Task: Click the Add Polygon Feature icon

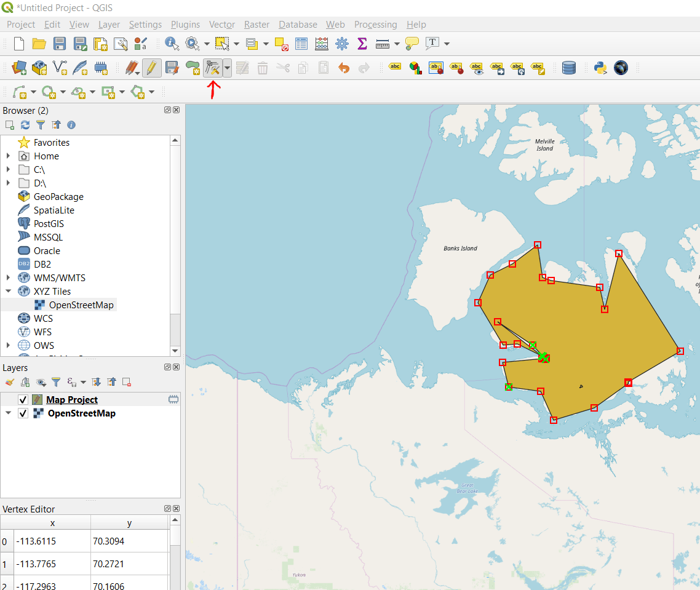Action: click(193, 68)
